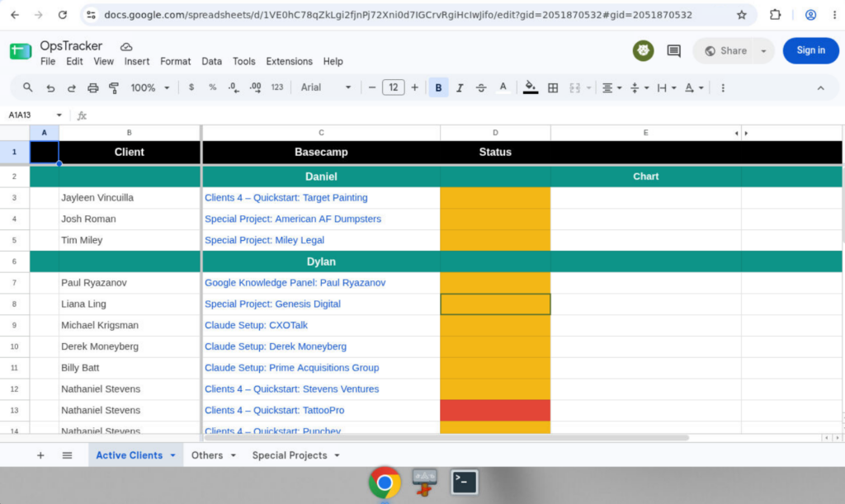Open the borders tool
This screenshot has width=845, height=504.
tap(553, 87)
